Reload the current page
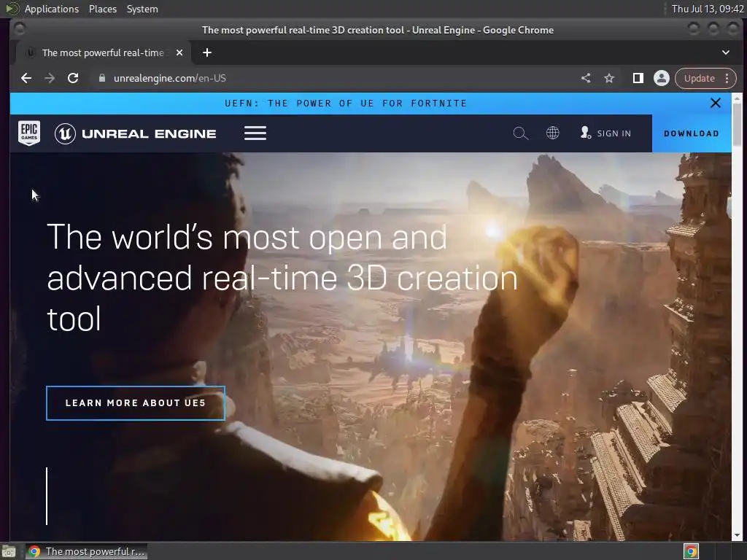 point(73,78)
